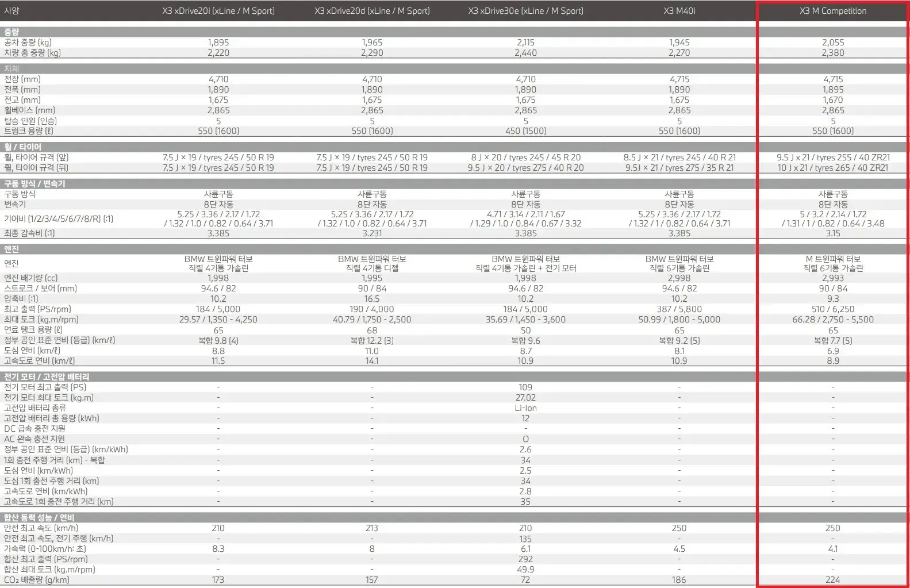Select the 전기 모터 / 고전압 배터리 section heading

pos(47,377)
